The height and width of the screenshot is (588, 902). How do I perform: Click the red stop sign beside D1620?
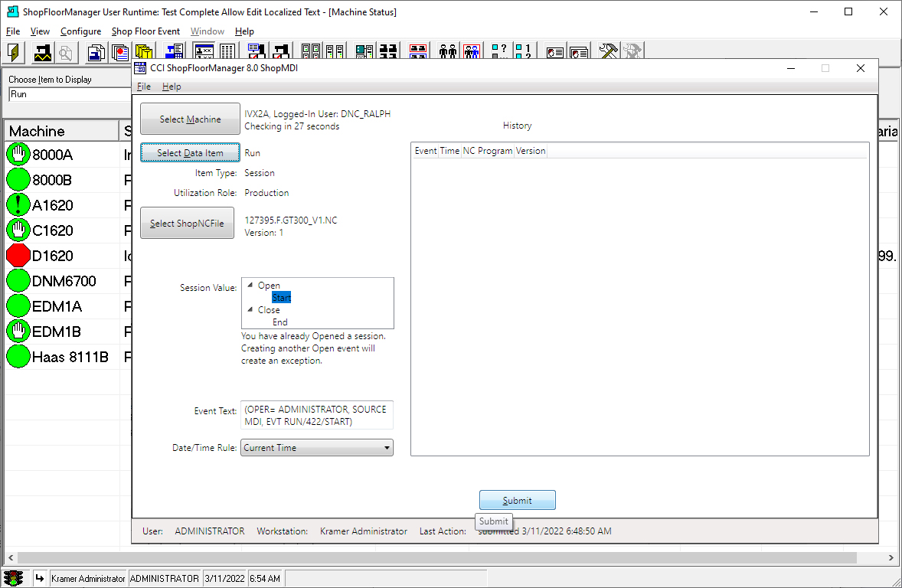point(18,256)
